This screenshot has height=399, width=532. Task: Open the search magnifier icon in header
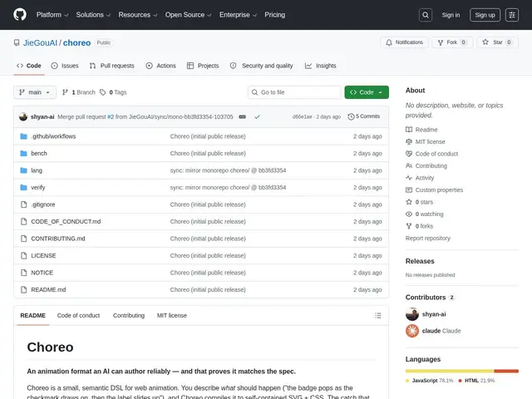click(x=426, y=15)
